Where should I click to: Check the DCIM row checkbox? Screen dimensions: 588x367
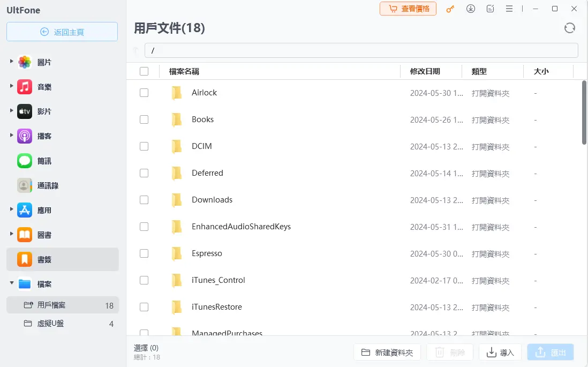pyautogui.click(x=144, y=146)
